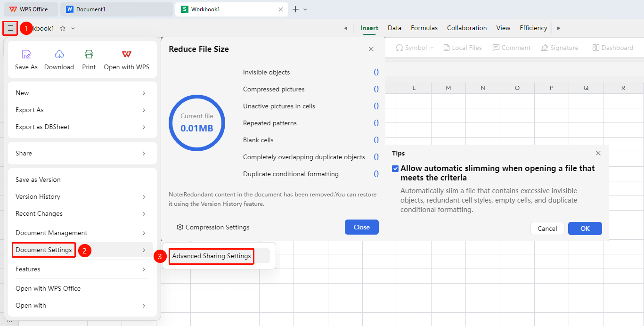644x326 pixels.
Task: Expand the Share submenu
Action: click(x=82, y=153)
